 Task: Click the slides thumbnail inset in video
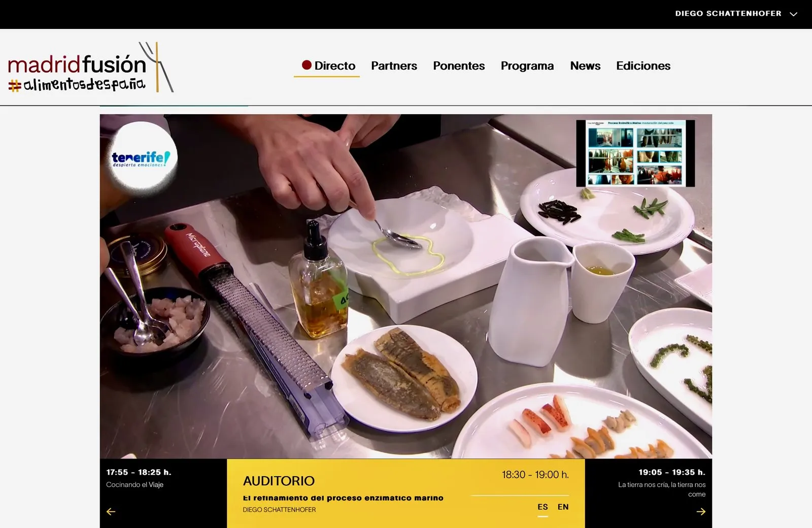pyautogui.click(x=635, y=153)
